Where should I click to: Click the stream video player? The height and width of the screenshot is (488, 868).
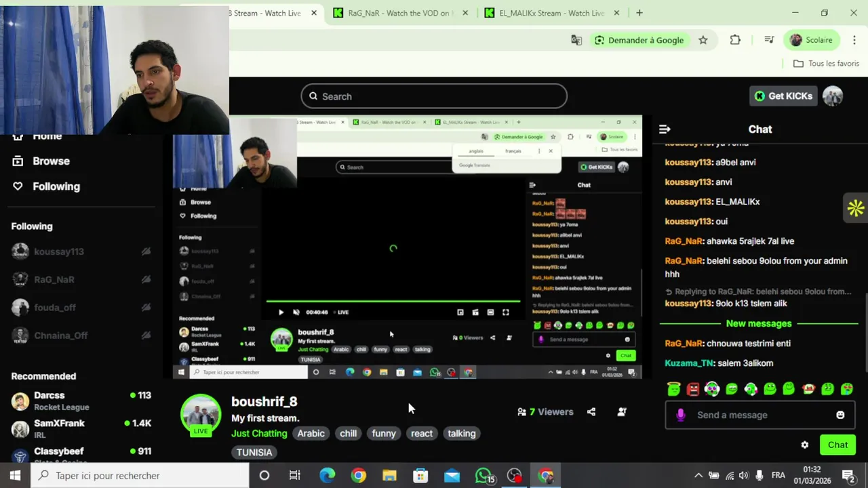pos(407,247)
